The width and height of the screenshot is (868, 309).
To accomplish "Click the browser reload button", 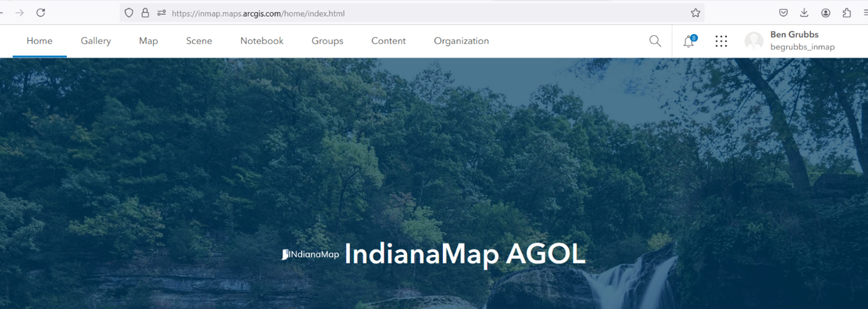I will tap(41, 13).
